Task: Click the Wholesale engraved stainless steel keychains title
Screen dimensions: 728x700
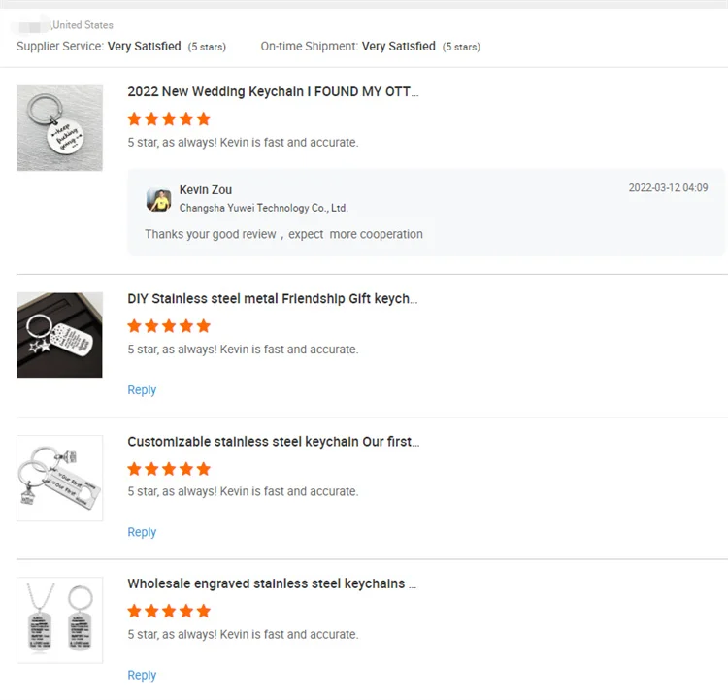Action: coord(272,584)
